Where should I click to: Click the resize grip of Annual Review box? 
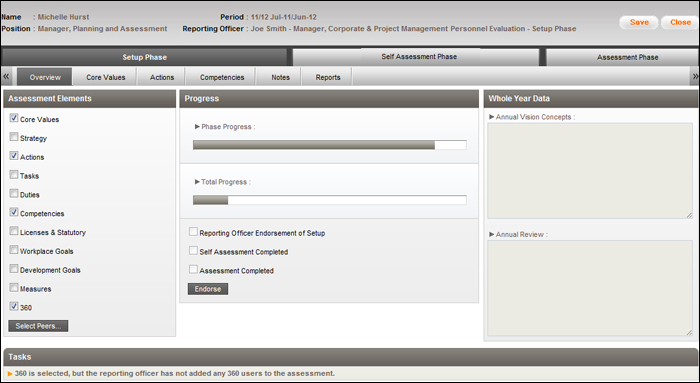[689, 333]
